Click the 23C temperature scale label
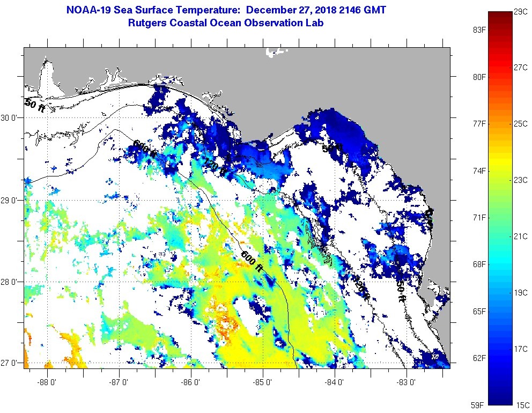The image size is (532, 413). coord(521,180)
